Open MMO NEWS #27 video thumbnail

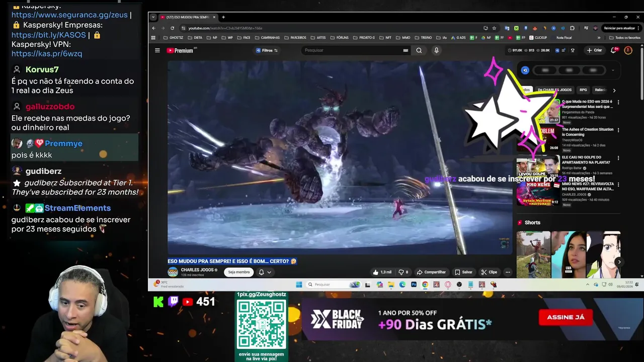pyautogui.click(x=538, y=194)
